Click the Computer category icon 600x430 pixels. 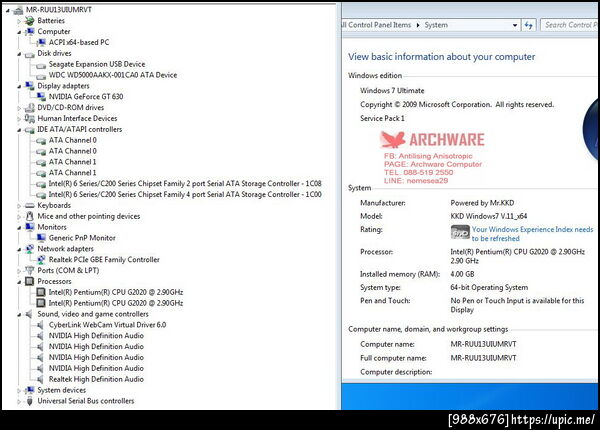tap(29, 31)
